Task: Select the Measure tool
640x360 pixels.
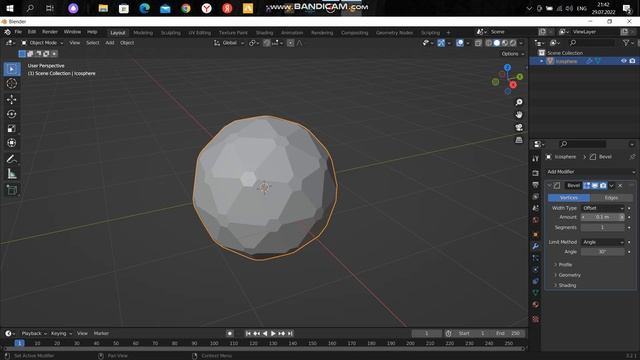Action: [x=12, y=174]
